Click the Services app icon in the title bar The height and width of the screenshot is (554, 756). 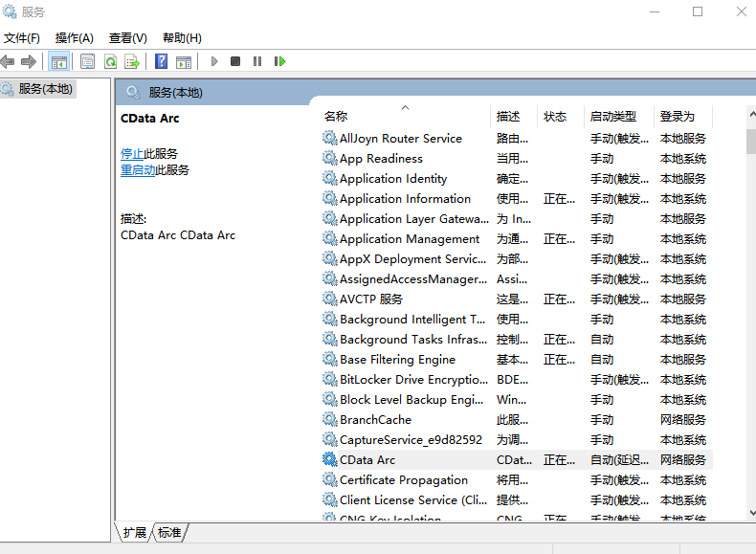point(10,11)
